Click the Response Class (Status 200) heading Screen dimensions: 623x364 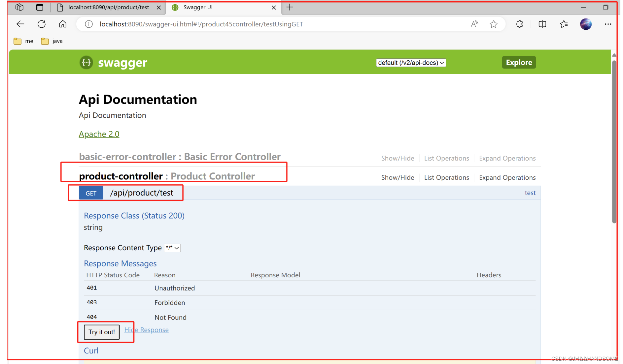click(134, 216)
